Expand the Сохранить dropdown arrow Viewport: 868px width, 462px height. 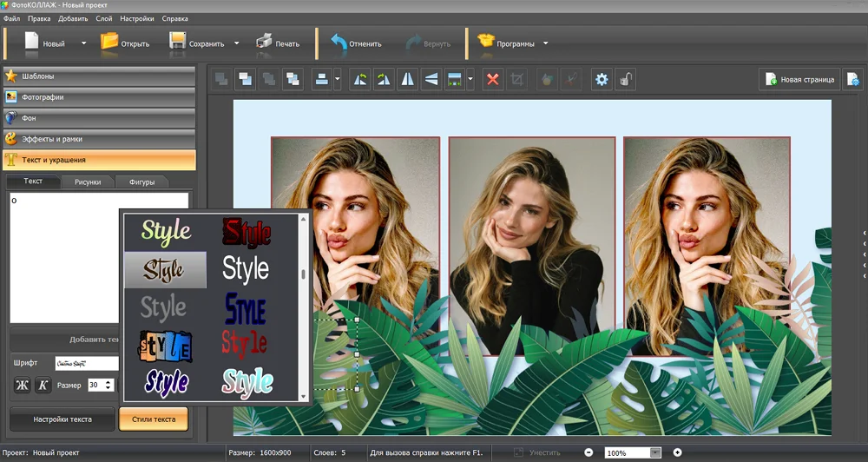236,43
